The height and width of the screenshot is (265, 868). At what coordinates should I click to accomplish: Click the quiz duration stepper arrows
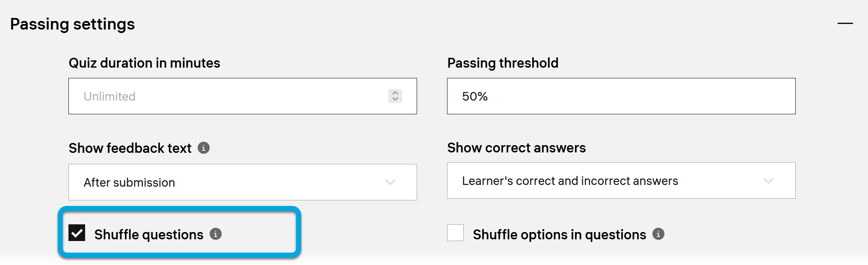coord(395,96)
